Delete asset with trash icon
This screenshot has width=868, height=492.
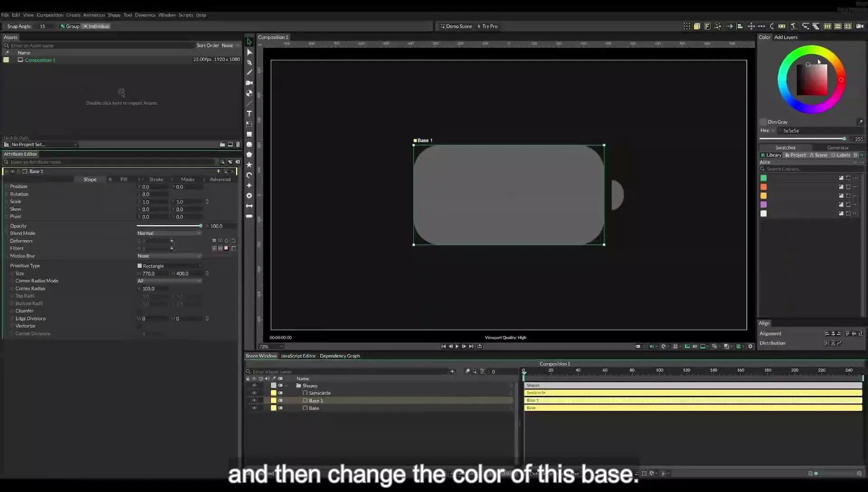click(238, 145)
